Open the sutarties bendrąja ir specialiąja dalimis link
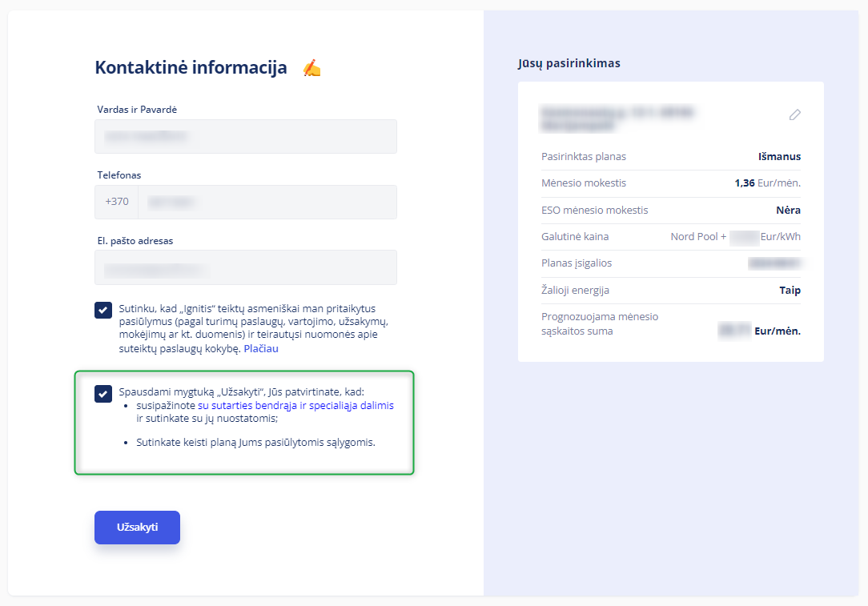Screen dimensions: 868x606 [x=295, y=405]
